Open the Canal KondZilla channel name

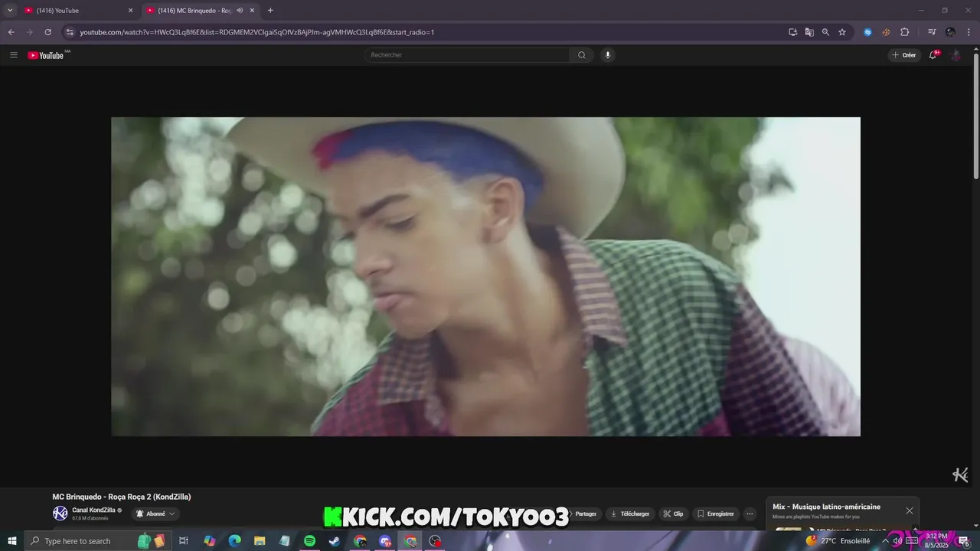[93, 510]
